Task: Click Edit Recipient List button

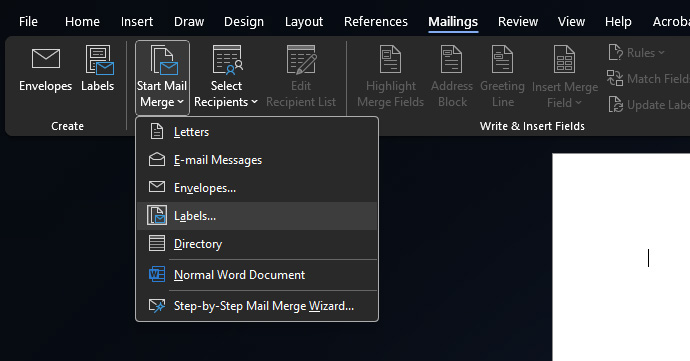Action: click(301, 77)
